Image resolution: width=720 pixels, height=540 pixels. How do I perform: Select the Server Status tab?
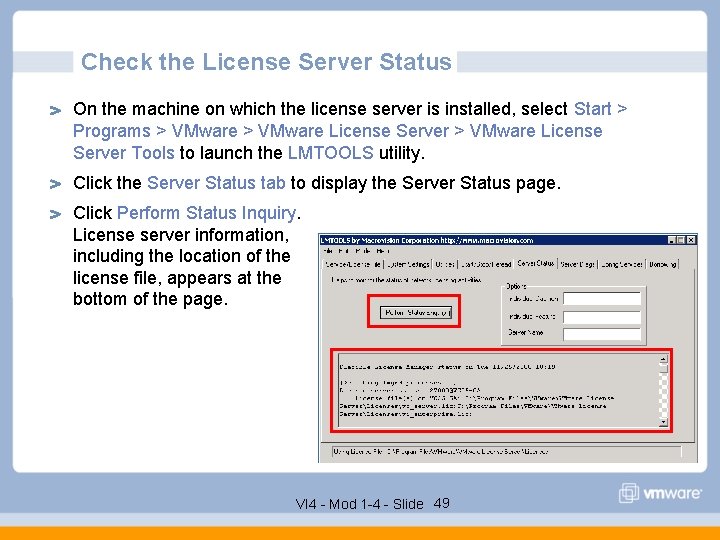[x=535, y=263]
